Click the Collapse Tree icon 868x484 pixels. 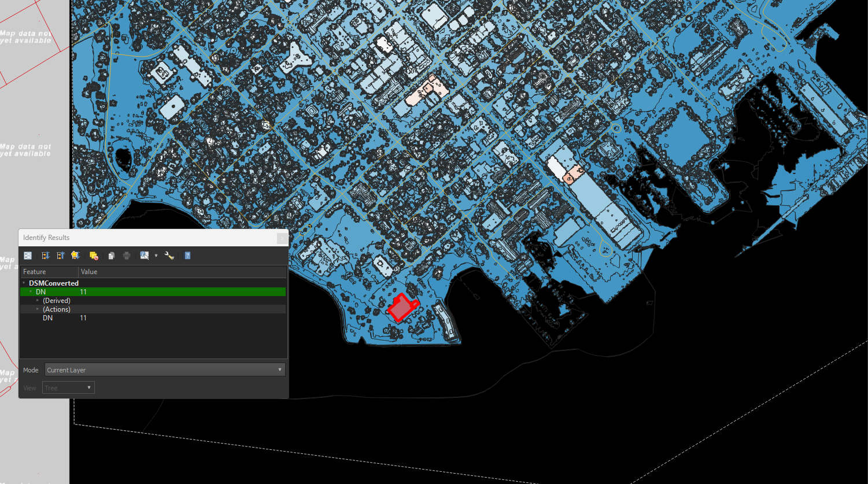(x=60, y=256)
